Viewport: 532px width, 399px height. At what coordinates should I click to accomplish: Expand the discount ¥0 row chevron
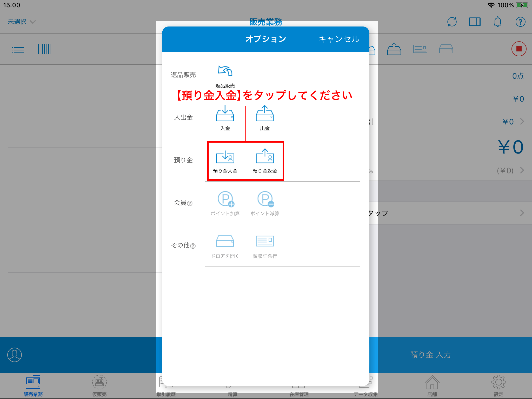(522, 122)
